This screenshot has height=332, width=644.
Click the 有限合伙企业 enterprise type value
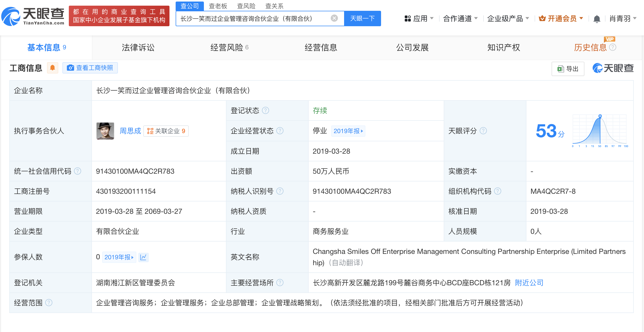pos(117,232)
